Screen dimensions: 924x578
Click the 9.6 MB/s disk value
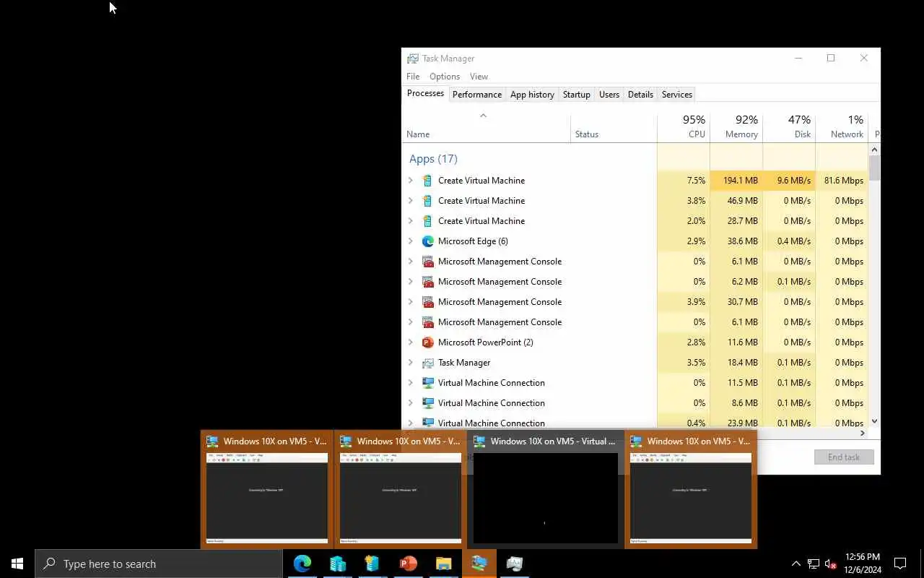click(793, 181)
